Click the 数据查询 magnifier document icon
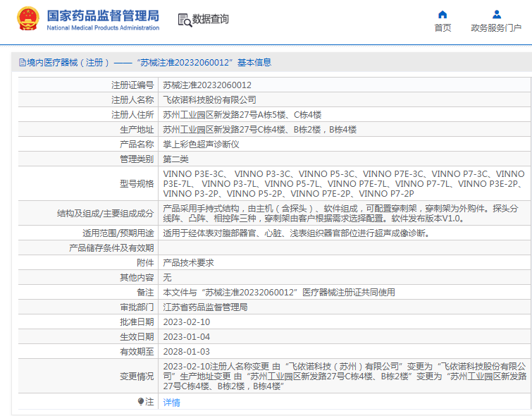The height and width of the screenshot is (416, 532). (x=185, y=20)
